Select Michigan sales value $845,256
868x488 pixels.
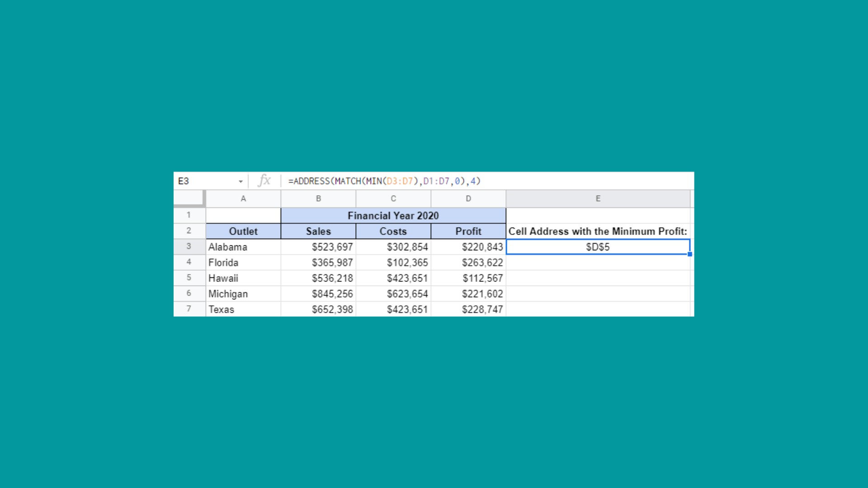(318, 294)
